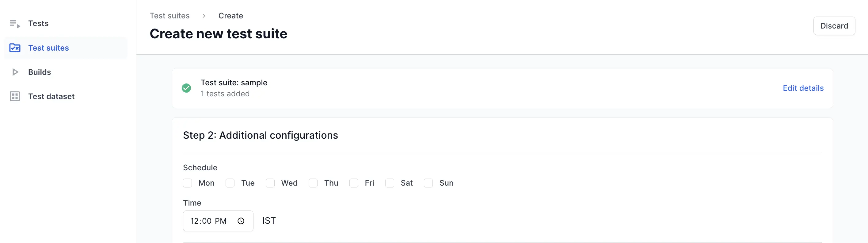Open time picker via clock icon
This screenshot has width=868, height=243.
(x=241, y=221)
